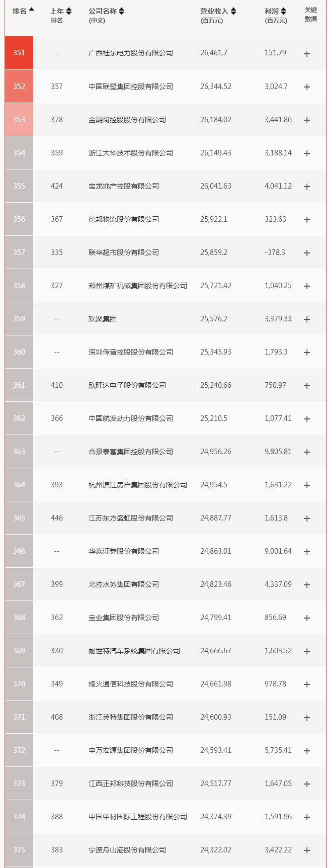Screen dimensions: 328x868
Task: Sort by 公司名称 column arrows
Action: click(122, 11)
